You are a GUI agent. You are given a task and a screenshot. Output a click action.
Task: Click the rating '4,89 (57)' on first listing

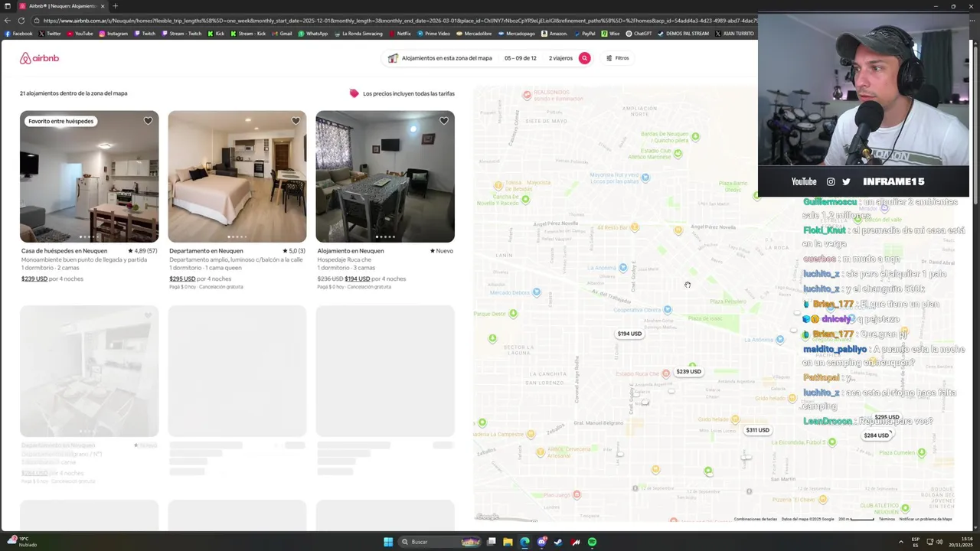(142, 251)
